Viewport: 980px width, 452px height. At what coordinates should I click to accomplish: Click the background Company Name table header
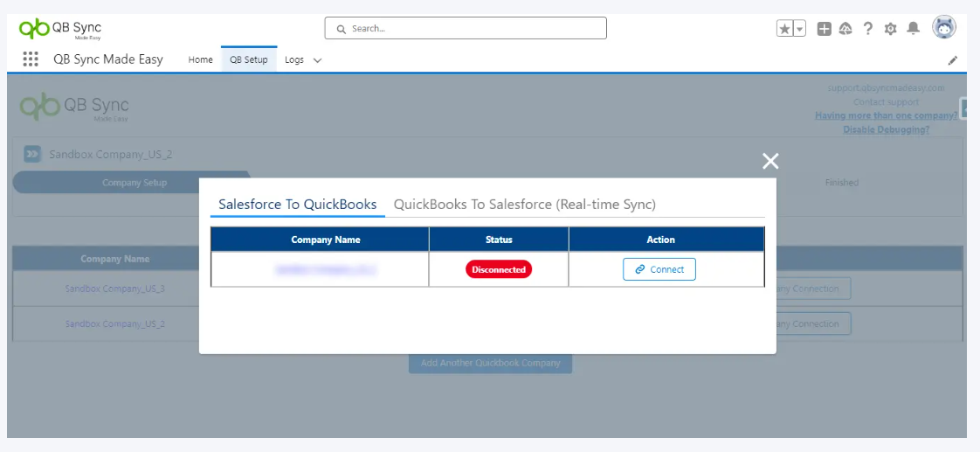coord(115,259)
